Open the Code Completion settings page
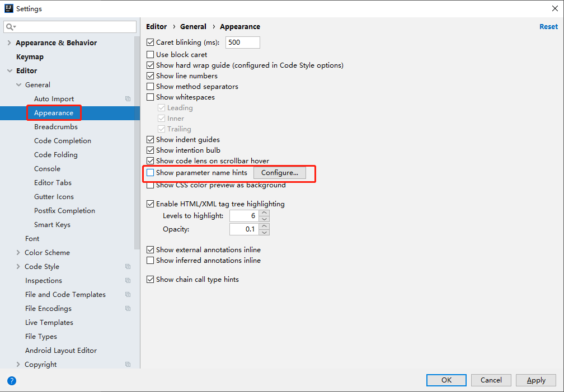564x392 pixels. tap(63, 141)
